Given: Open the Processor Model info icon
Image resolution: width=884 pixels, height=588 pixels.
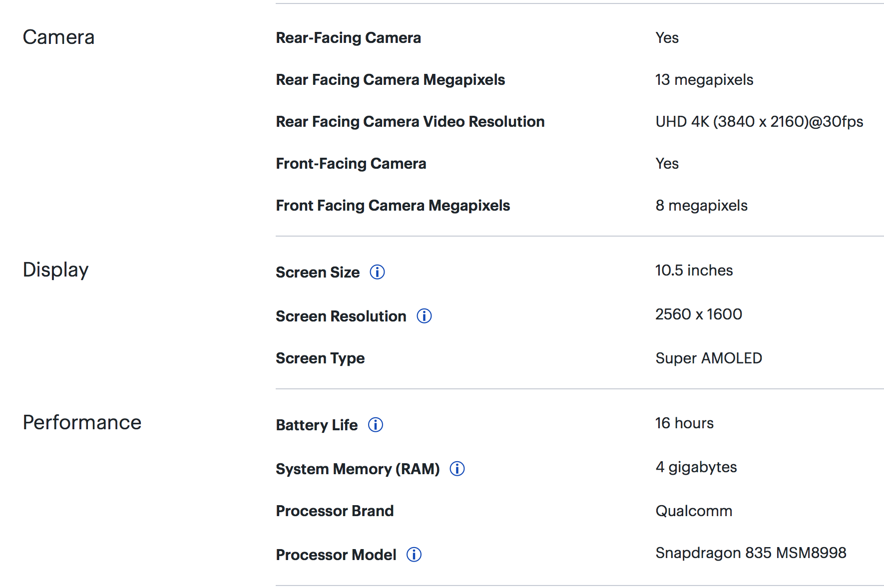Looking at the screenshot, I should [414, 555].
